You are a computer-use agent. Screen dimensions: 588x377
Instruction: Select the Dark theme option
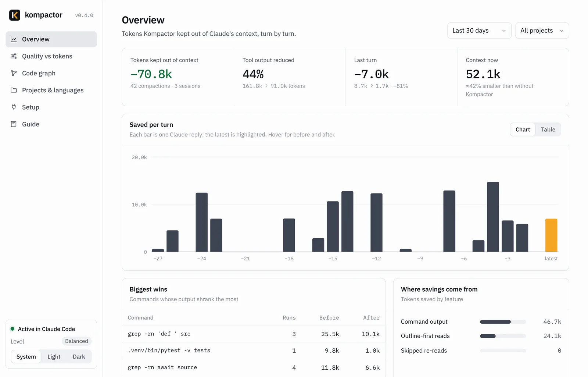point(79,357)
